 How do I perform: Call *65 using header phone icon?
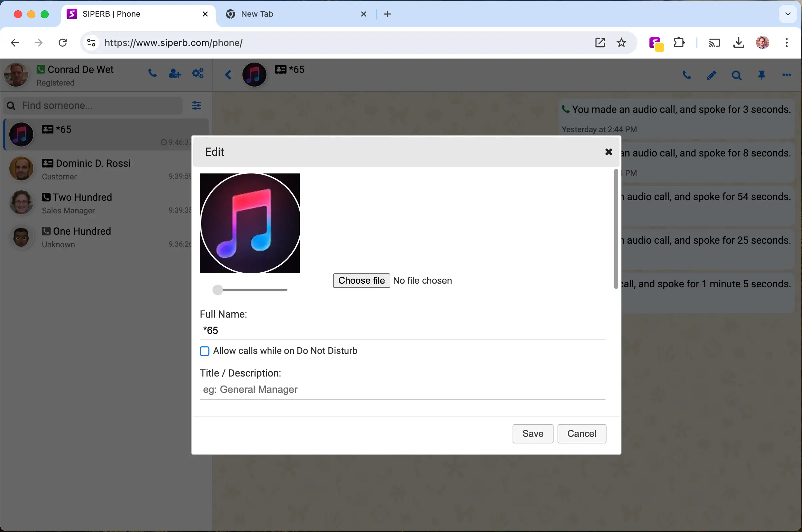tap(687, 75)
